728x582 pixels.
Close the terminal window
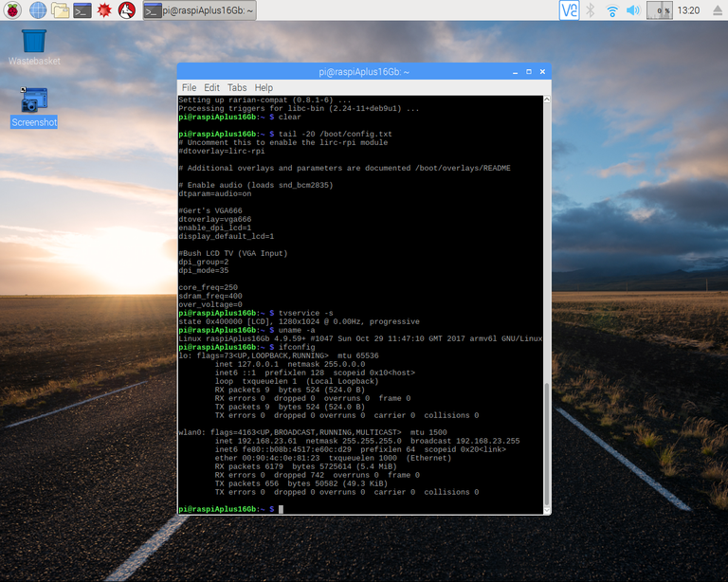(542, 72)
